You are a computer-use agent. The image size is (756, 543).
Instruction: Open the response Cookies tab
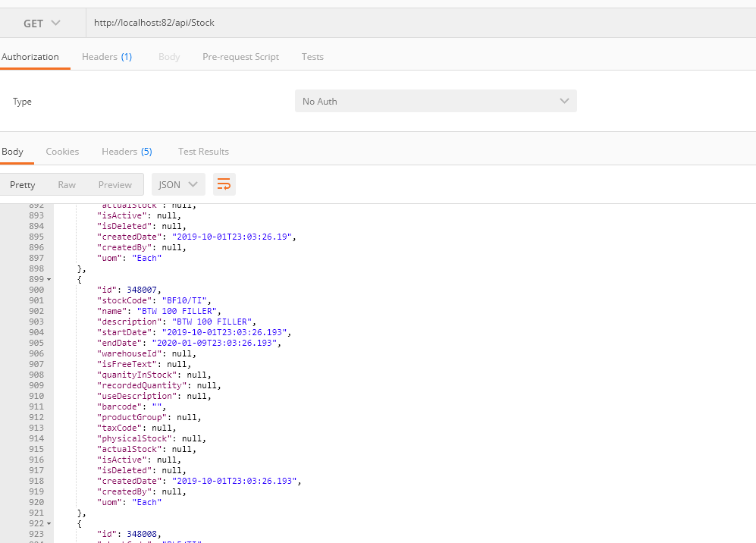point(62,152)
